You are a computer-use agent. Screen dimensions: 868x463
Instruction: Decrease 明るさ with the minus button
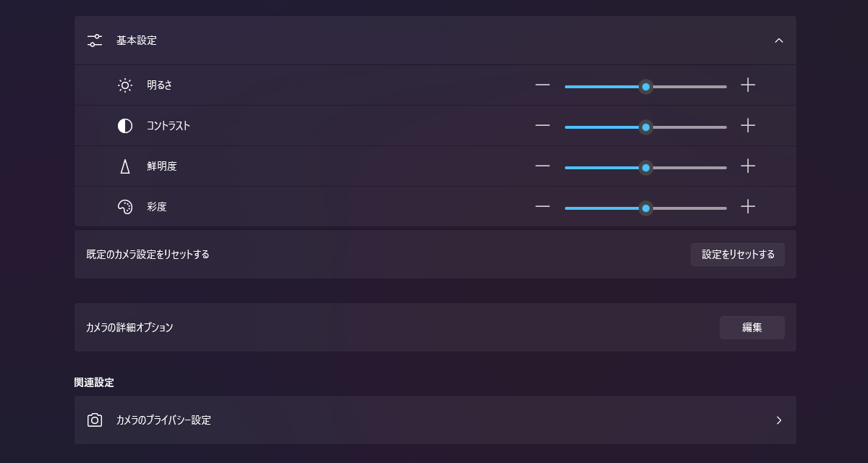(x=542, y=85)
